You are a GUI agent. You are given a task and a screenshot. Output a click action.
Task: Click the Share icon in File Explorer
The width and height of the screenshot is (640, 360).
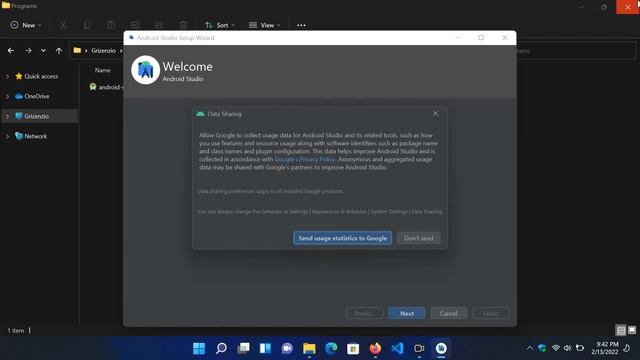click(159, 25)
